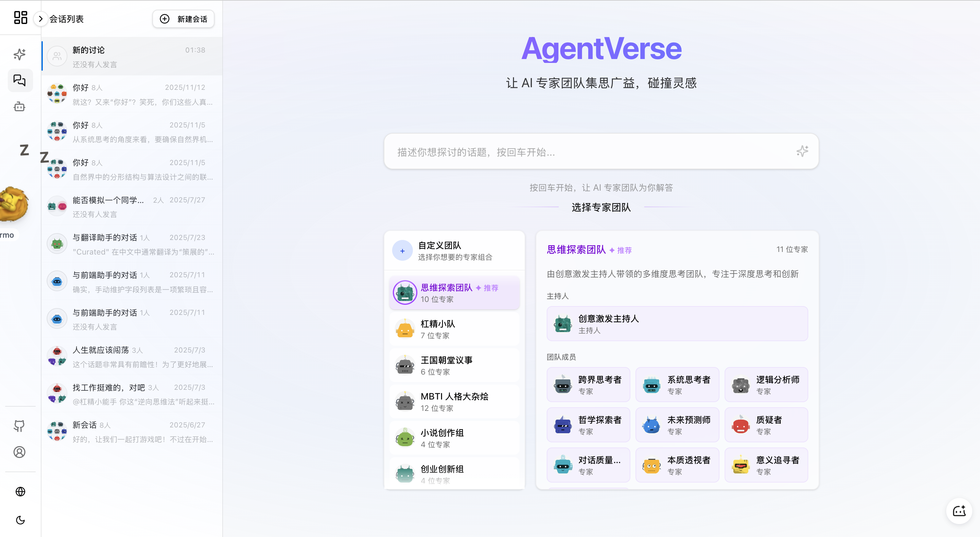Click the AgentVerse logo title
980x537 pixels.
click(x=601, y=48)
